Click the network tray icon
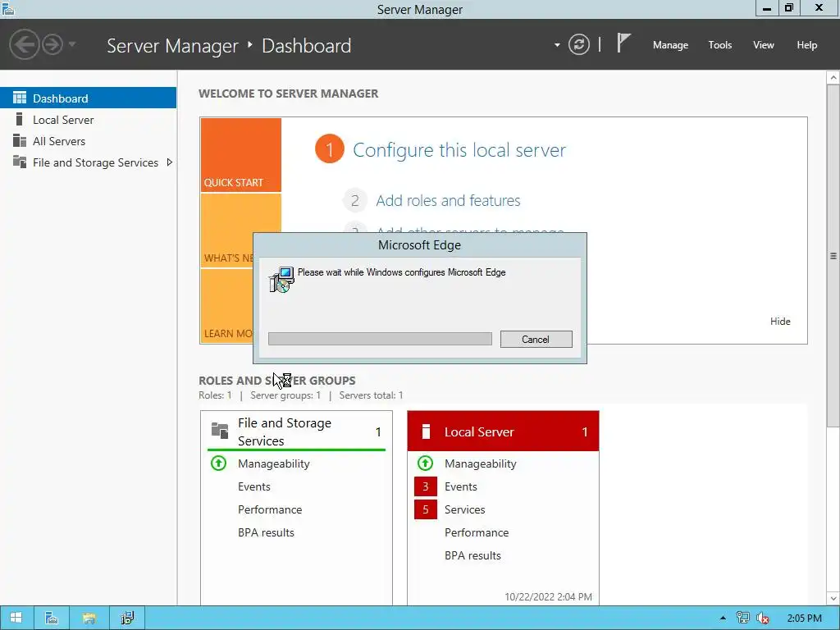The height and width of the screenshot is (630, 840). pos(742,618)
